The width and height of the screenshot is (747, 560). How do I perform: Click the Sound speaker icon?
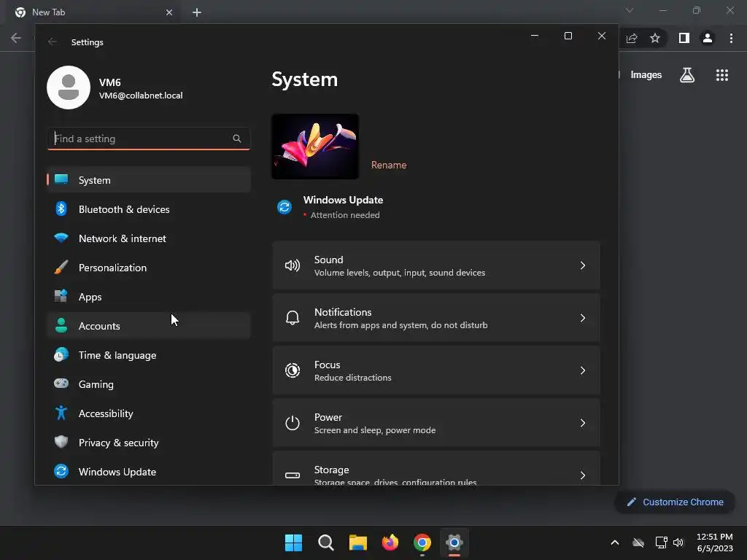point(292,265)
